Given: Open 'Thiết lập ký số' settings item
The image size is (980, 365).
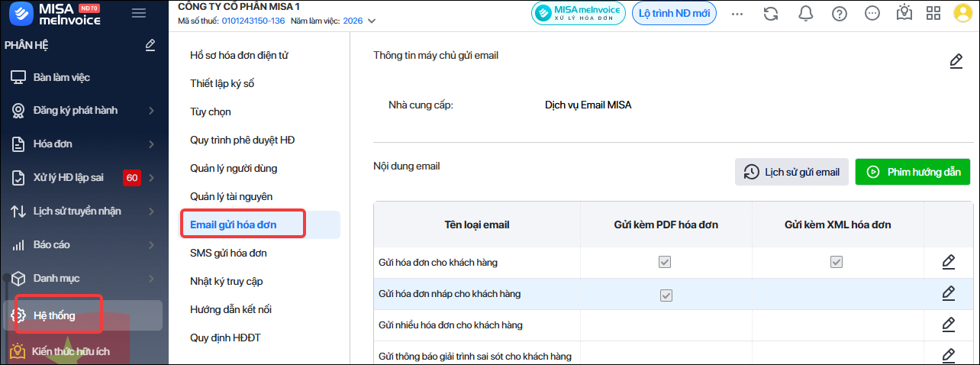Looking at the screenshot, I should [222, 83].
